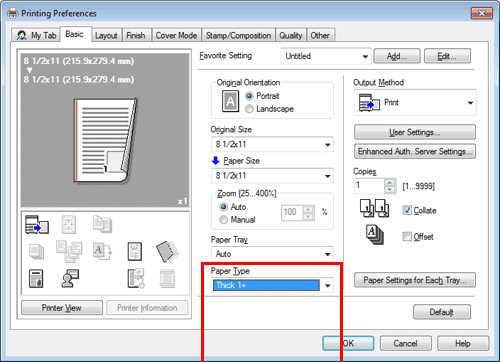The image size is (500, 362).
Task: Switch to My Tab
Action: coord(37,35)
